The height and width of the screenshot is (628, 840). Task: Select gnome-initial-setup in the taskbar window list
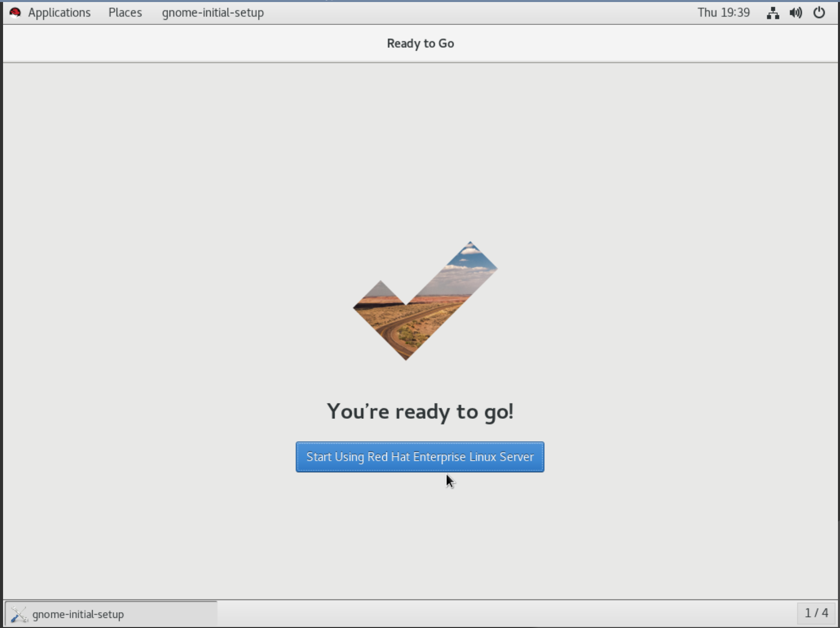tap(111, 614)
